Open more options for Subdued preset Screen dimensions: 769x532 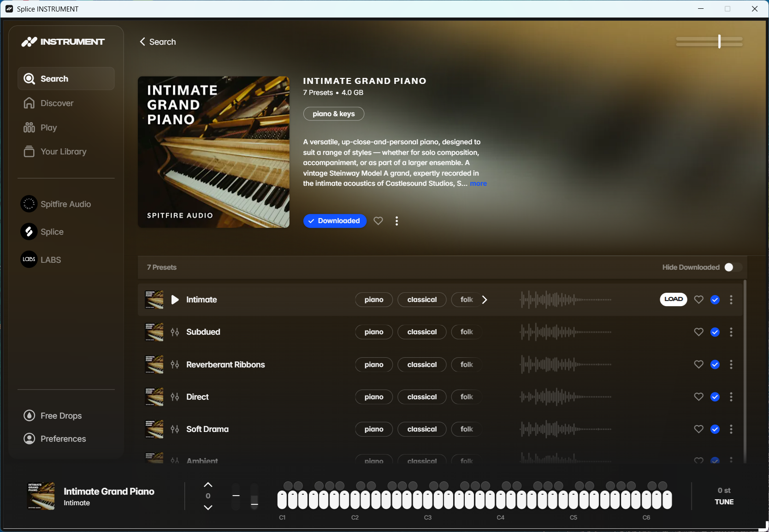[731, 332]
